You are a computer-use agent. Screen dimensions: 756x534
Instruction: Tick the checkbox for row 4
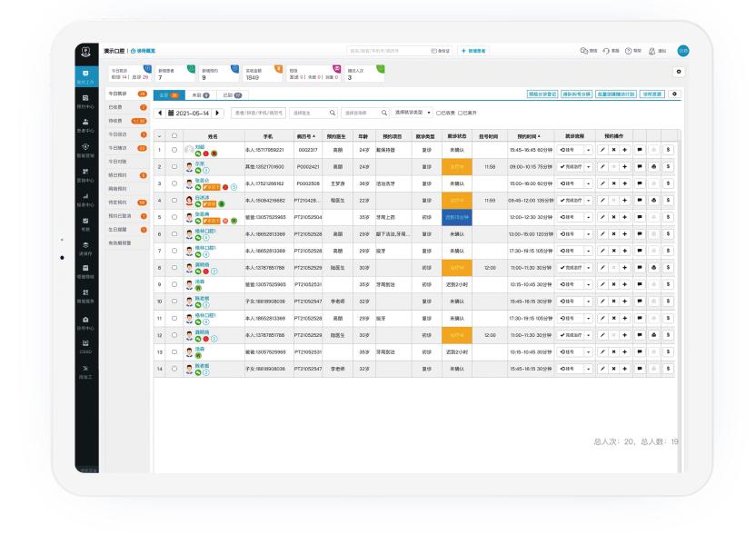point(174,201)
